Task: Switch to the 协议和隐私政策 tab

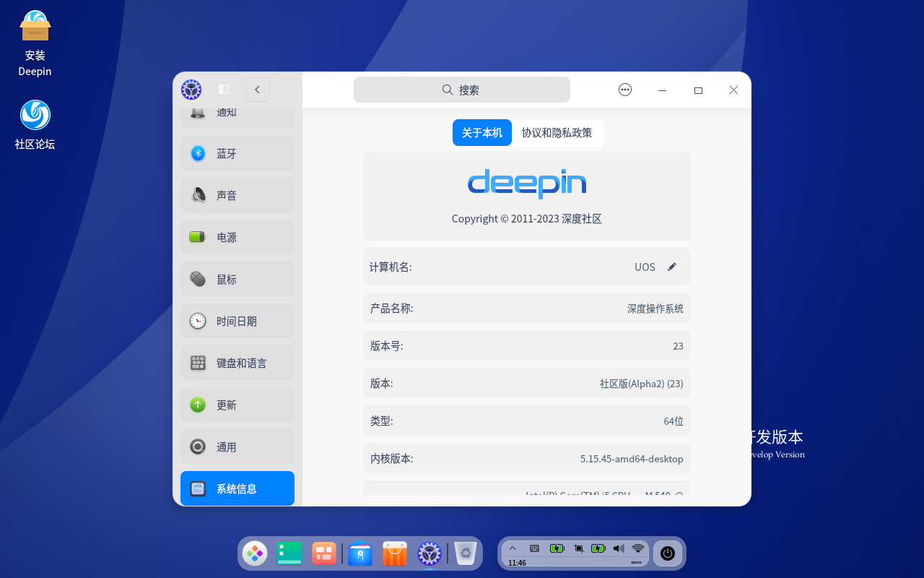Action: pos(558,132)
